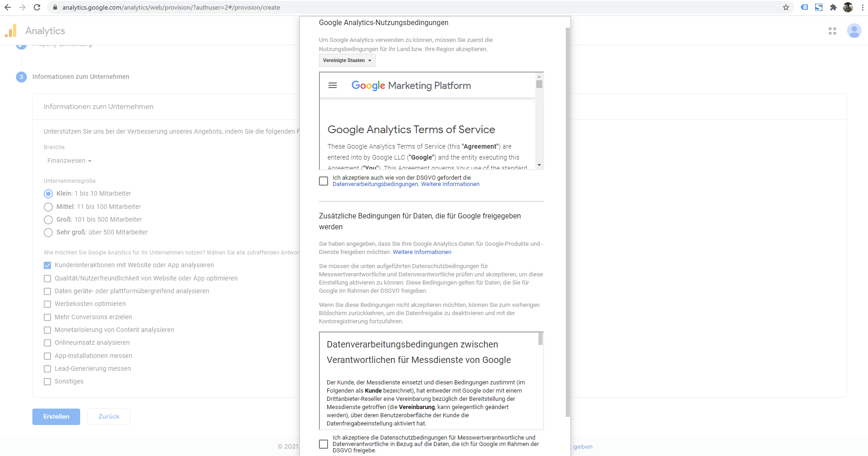The width and height of the screenshot is (868, 456).
Task: Open Weitere Informationen link beside Datenverarbeitungsbedingungen
Action: pyautogui.click(x=450, y=184)
